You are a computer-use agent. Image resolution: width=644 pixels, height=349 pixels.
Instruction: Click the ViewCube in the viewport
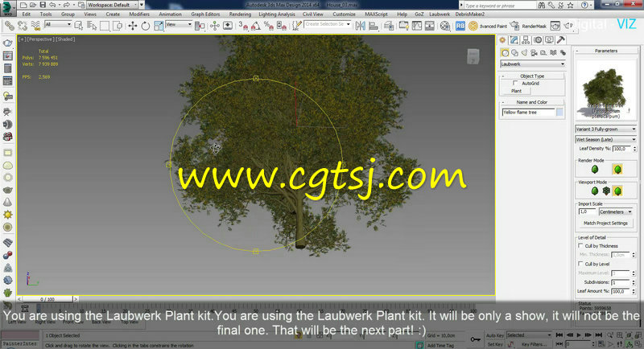tap(473, 56)
